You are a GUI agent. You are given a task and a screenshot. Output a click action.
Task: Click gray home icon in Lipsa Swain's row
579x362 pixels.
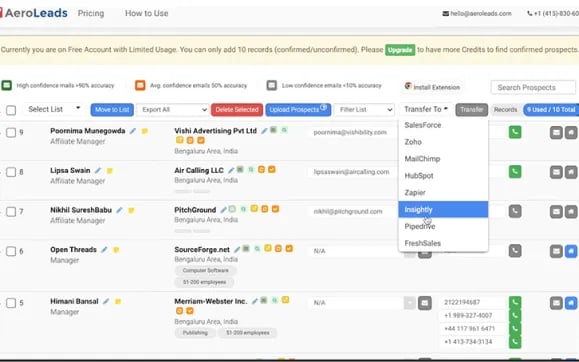point(571,172)
